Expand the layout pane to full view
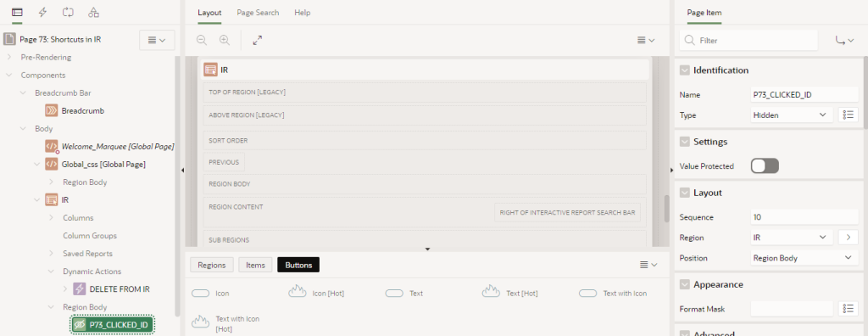The image size is (868, 336). click(x=258, y=40)
